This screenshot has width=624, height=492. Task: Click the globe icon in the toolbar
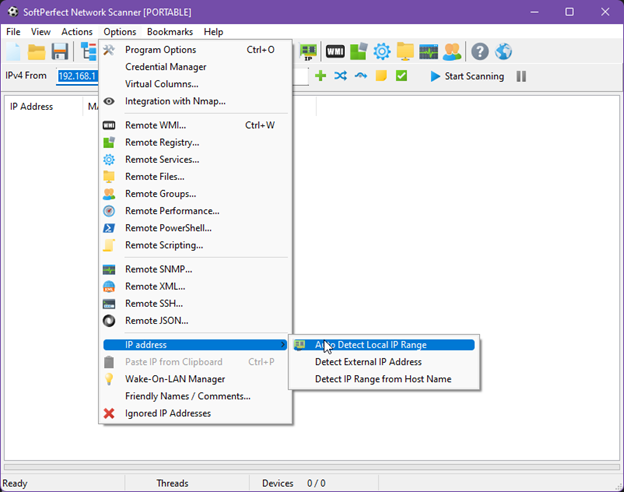pyautogui.click(x=504, y=51)
